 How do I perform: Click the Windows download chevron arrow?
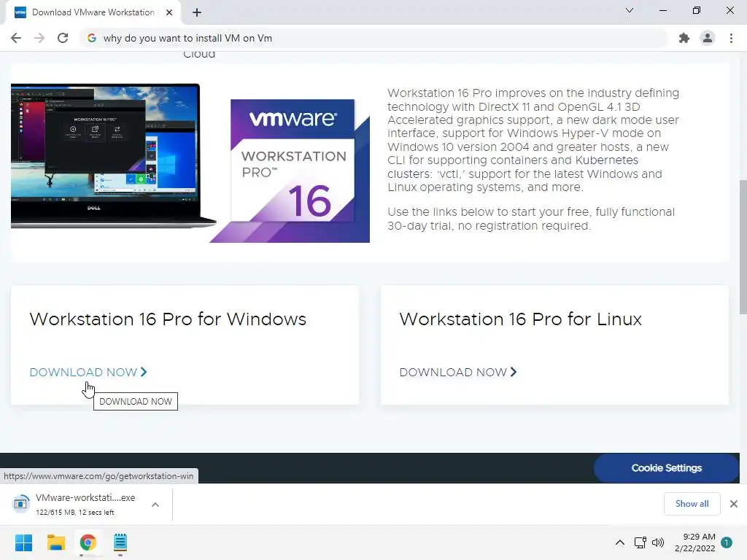(144, 372)
